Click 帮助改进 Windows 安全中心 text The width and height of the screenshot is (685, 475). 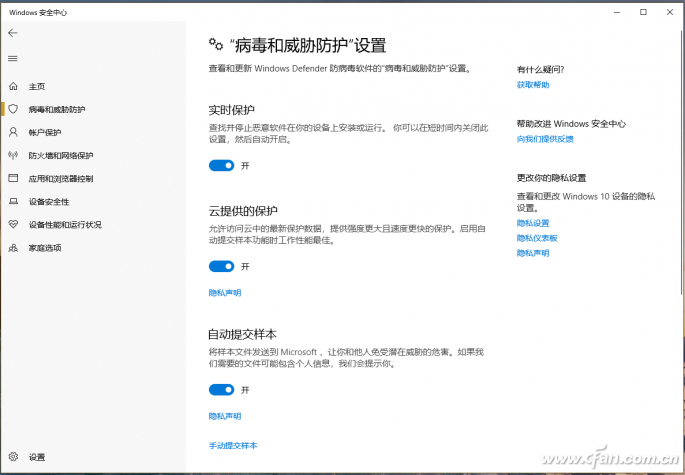pos(571,124)
